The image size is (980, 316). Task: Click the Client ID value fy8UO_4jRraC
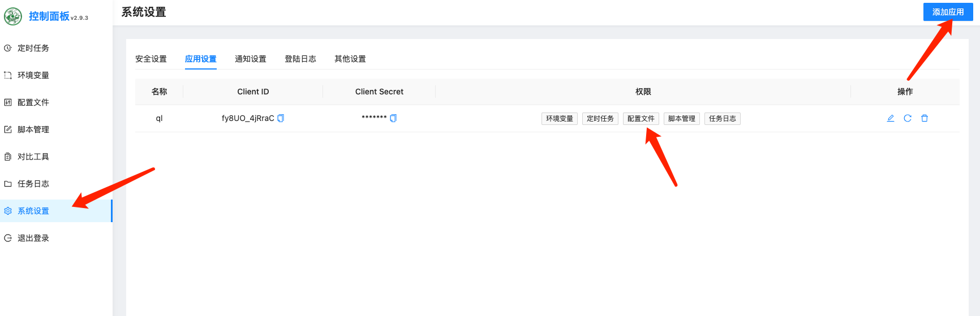coord(248,118)
